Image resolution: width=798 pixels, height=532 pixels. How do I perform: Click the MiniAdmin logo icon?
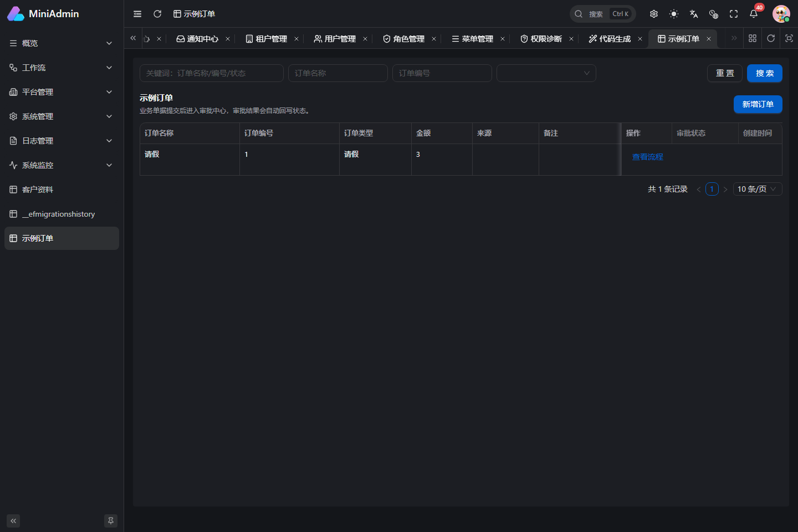[16, 14]
